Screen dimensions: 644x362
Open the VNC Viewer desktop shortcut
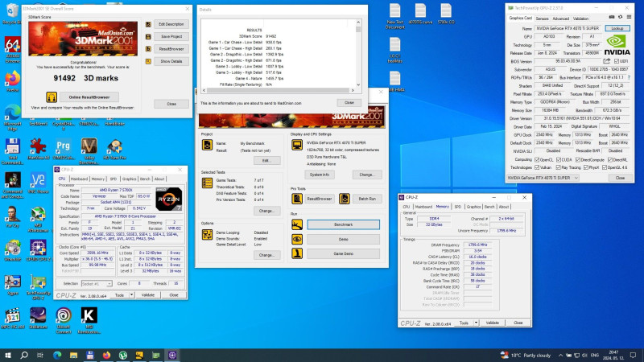point(38,183)
